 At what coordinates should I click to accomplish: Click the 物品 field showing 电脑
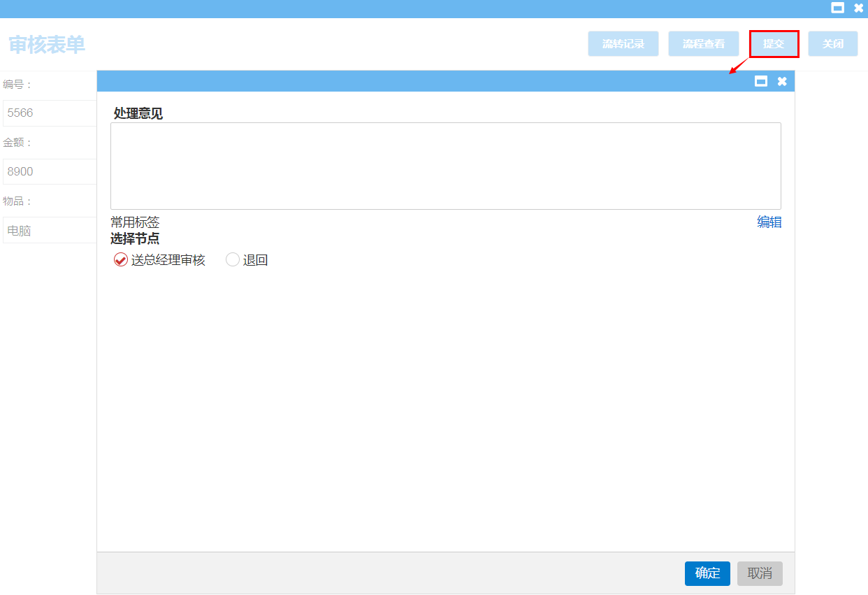tap(49, 230)
